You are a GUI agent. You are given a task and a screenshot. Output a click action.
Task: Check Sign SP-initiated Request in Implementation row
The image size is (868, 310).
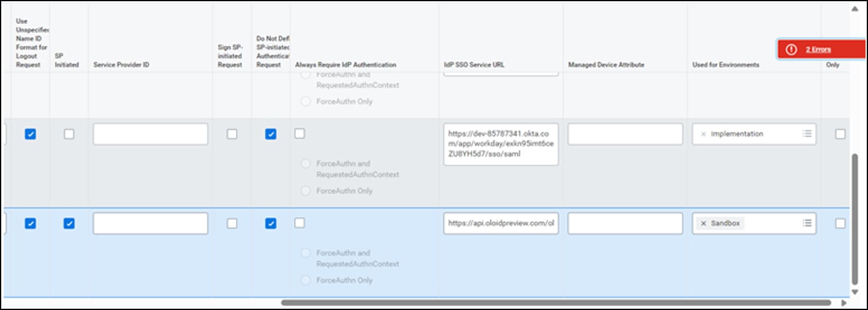(x=232, y=134)
